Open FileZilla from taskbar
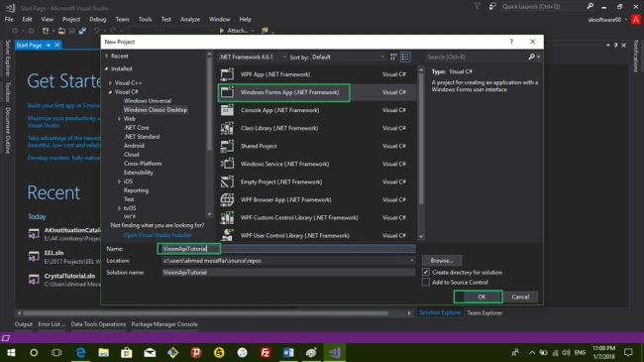The width and height of the screenshot is (644, 362). pos(266,352)
